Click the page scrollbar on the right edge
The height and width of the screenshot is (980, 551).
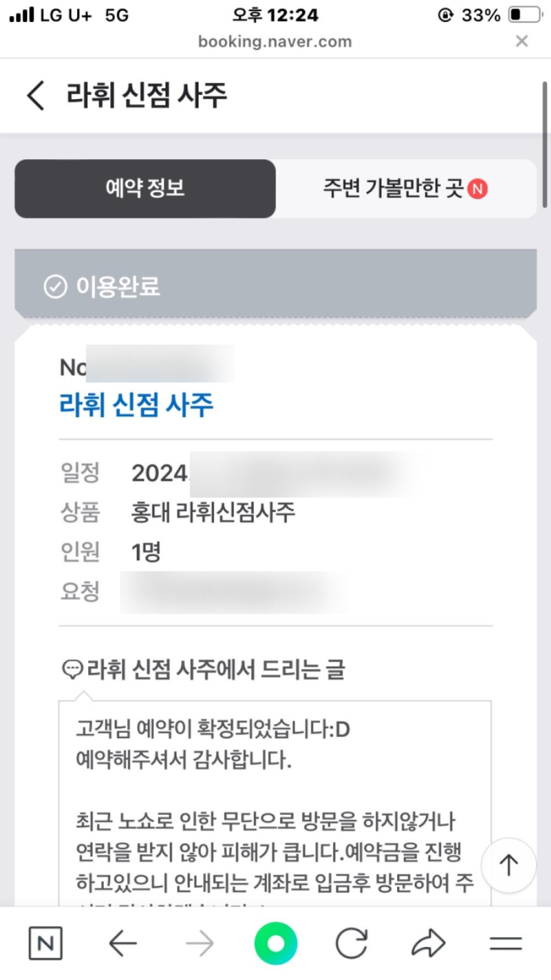tap(544, 144)
